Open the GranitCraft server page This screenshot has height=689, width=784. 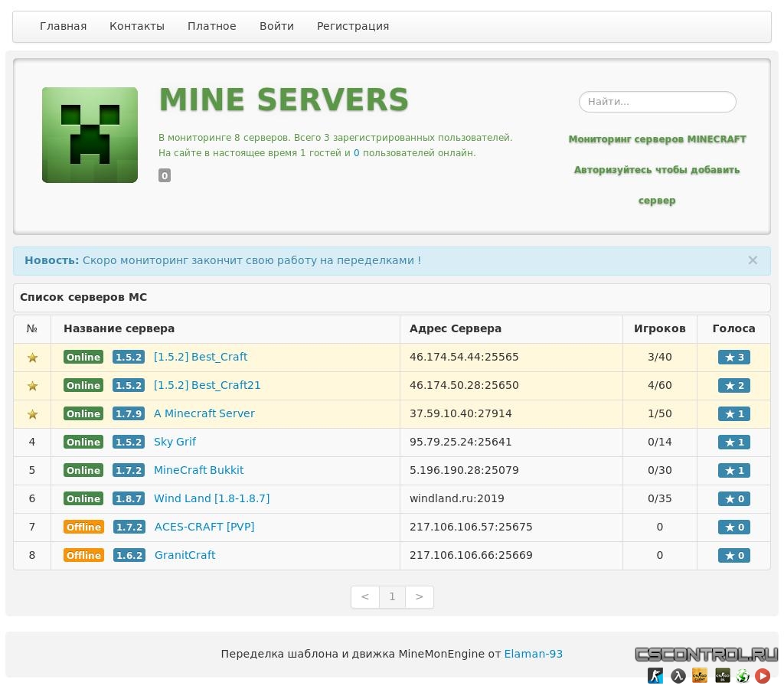[x=185, y=555]
